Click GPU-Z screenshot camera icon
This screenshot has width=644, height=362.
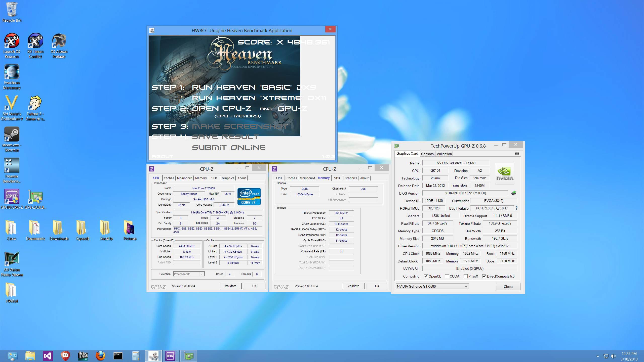point(517,153)
